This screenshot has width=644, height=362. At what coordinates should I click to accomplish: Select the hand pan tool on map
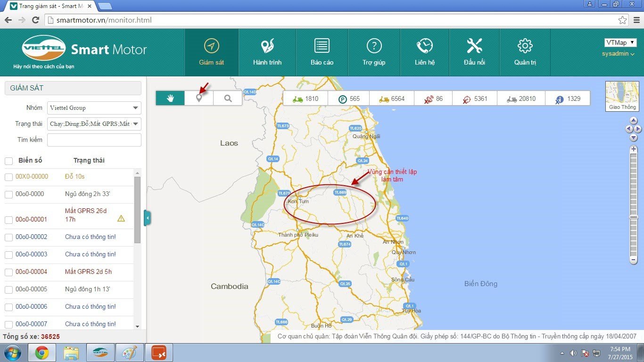(170, 98)
